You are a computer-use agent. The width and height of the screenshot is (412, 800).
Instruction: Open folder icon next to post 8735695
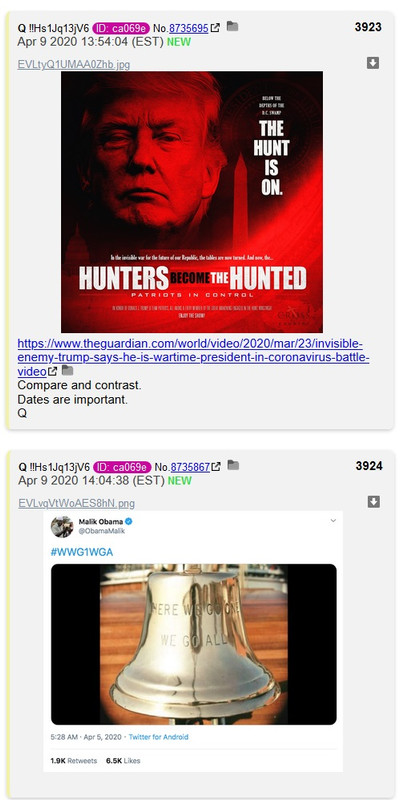tap(233, 27)
